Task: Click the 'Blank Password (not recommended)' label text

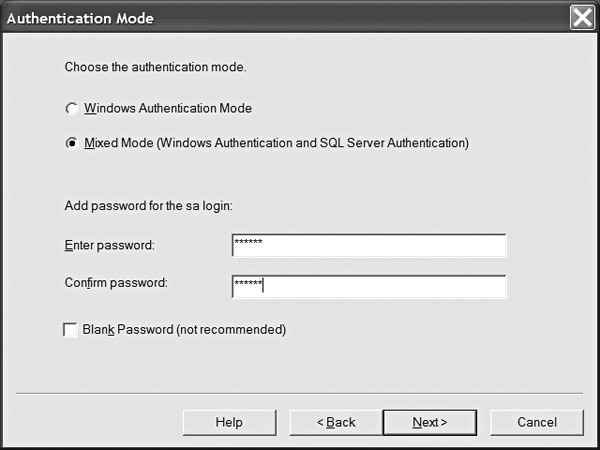Action: tap(186, 330)
